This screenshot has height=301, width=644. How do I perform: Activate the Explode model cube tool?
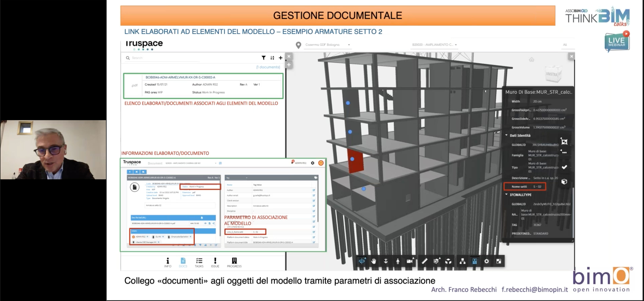[448, 261]
